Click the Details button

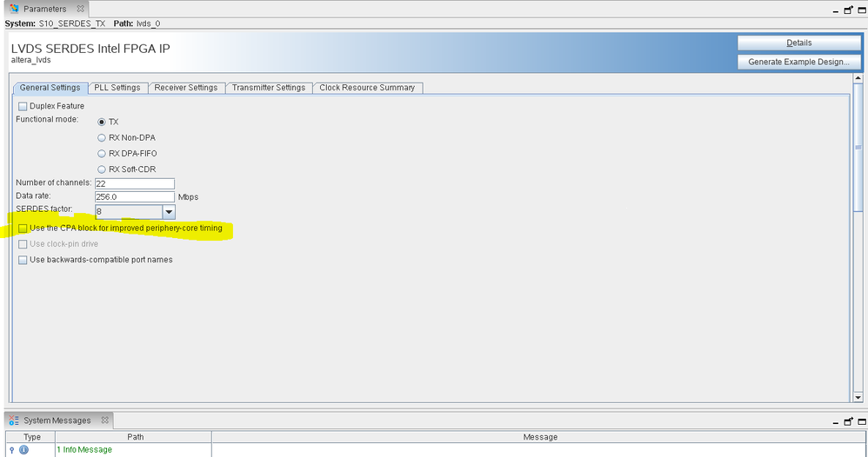[798, 43]
